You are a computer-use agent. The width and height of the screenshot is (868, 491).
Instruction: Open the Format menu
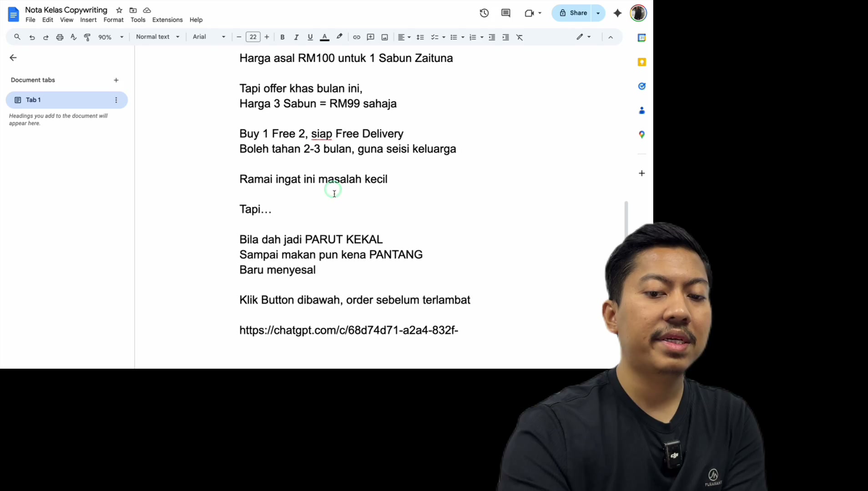tap(113, 20)
